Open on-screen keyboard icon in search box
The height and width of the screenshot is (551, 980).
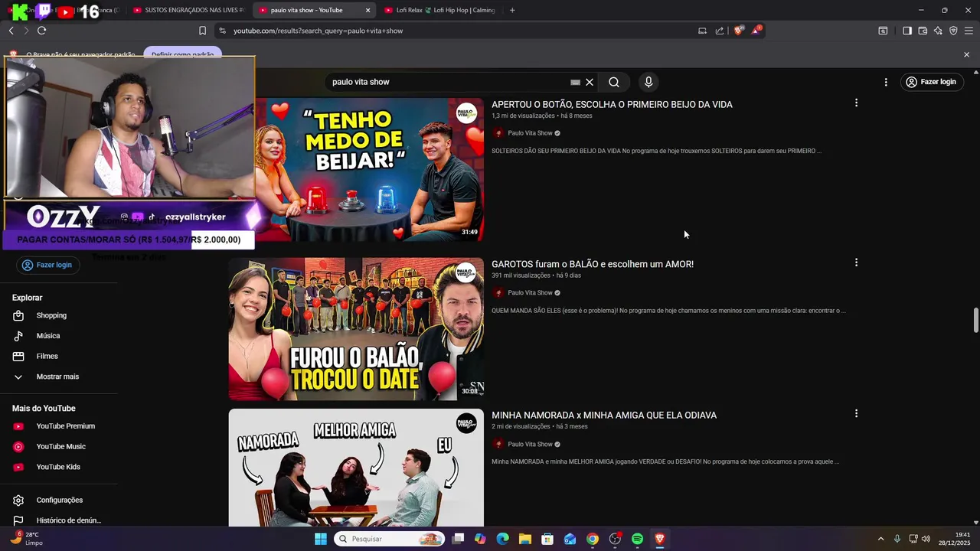575,82
